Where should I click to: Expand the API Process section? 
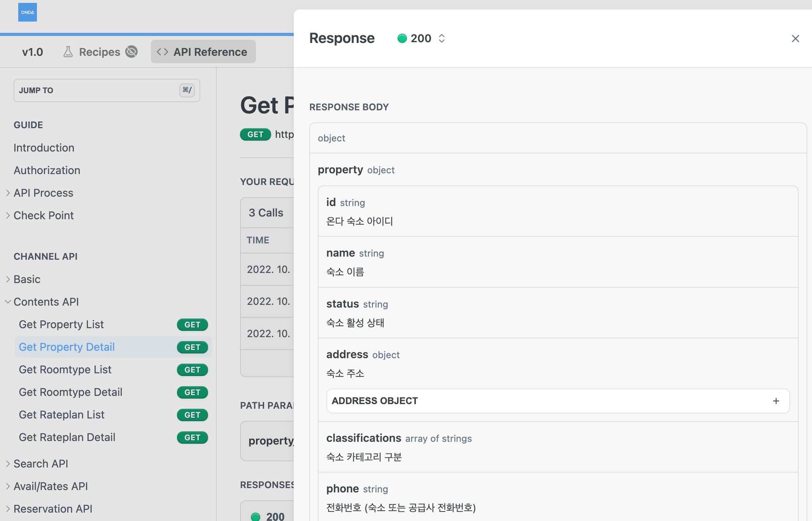click(43, 193)
